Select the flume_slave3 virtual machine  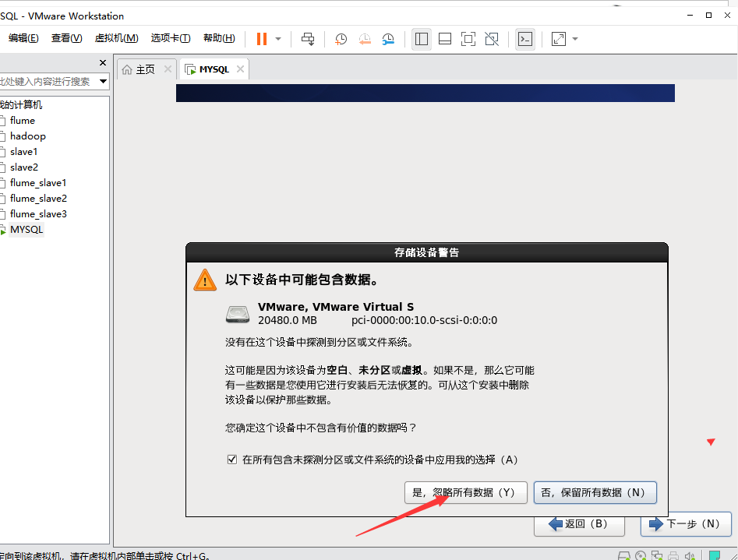38,213
